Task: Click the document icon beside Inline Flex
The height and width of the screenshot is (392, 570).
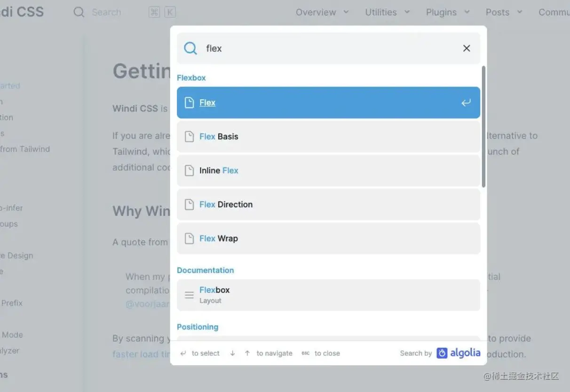Action: [x=189, y=170]
